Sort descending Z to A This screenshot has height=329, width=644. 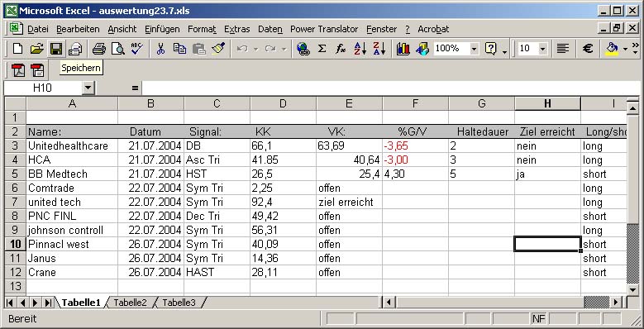click(379, 49)
